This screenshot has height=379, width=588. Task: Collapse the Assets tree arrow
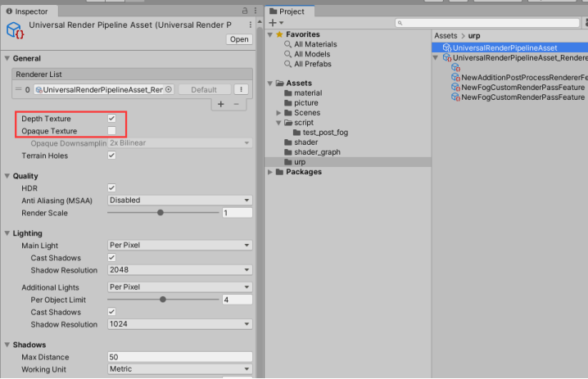pyautogui.click(x=270, y=83)
